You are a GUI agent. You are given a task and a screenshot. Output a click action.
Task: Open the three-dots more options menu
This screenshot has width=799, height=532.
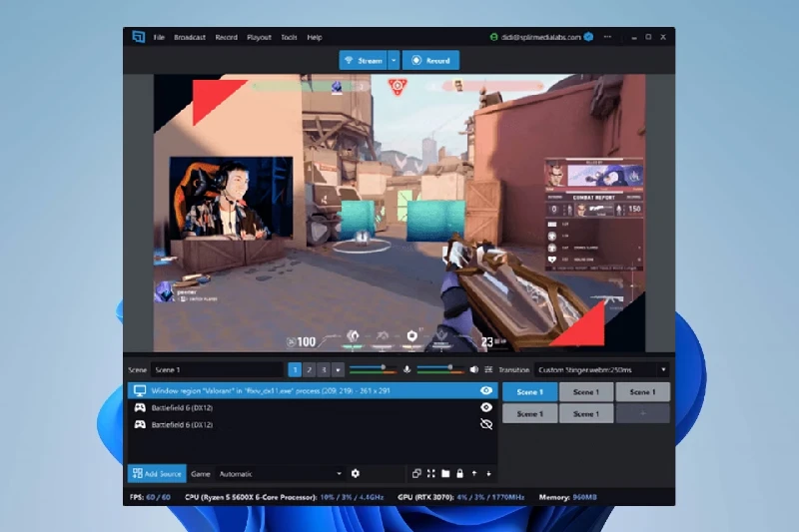[x=607, y=37]
